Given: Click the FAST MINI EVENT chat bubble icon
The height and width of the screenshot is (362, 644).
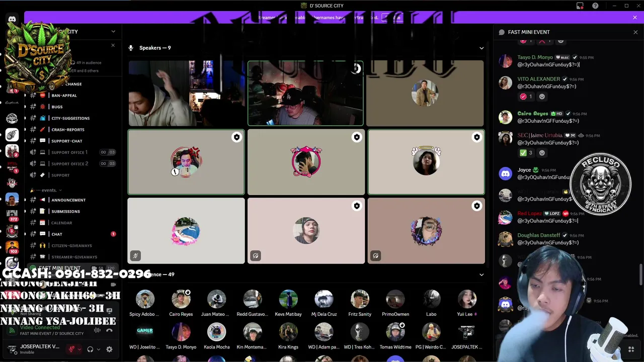Looking at the screenshot, I should [502, 32].
